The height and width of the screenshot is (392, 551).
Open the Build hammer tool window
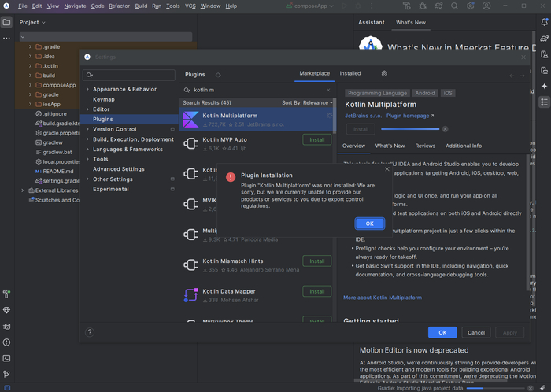pyautogui.click(x=6, y=294)
